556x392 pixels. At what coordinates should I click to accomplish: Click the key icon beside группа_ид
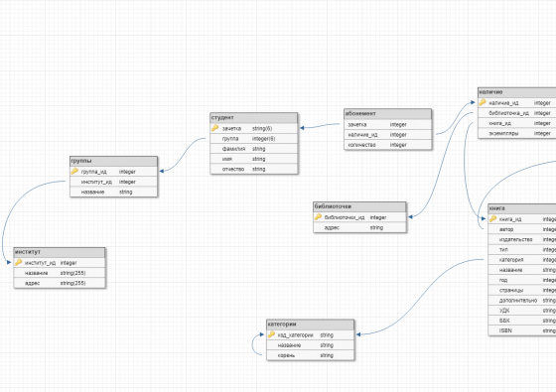[x=74, y=171]
